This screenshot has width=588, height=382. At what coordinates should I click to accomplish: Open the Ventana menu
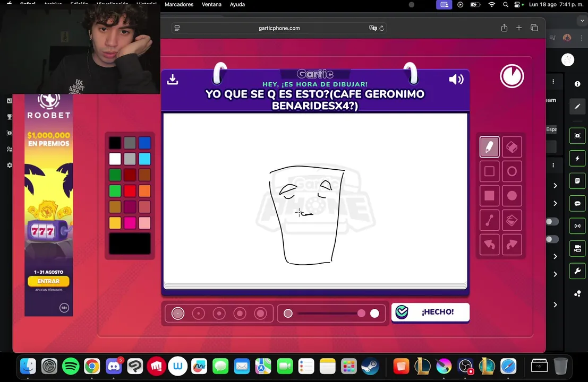[211, 4]
